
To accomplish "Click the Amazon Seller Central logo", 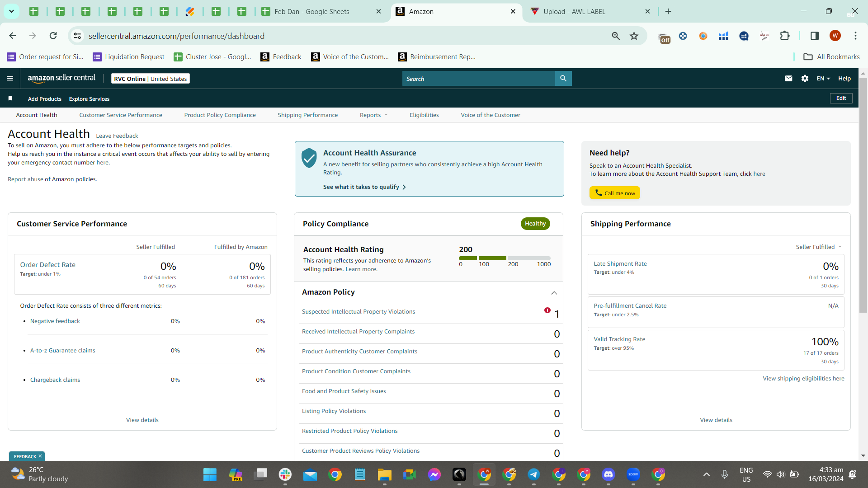I will [x=61, y=78].
